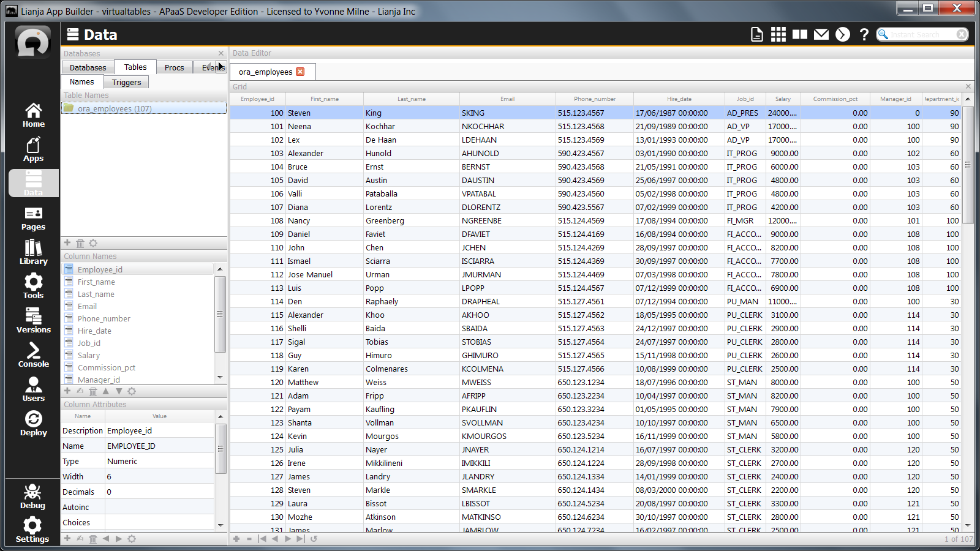
Task: Jump to last record in the grid
Action: click(300, 539)
